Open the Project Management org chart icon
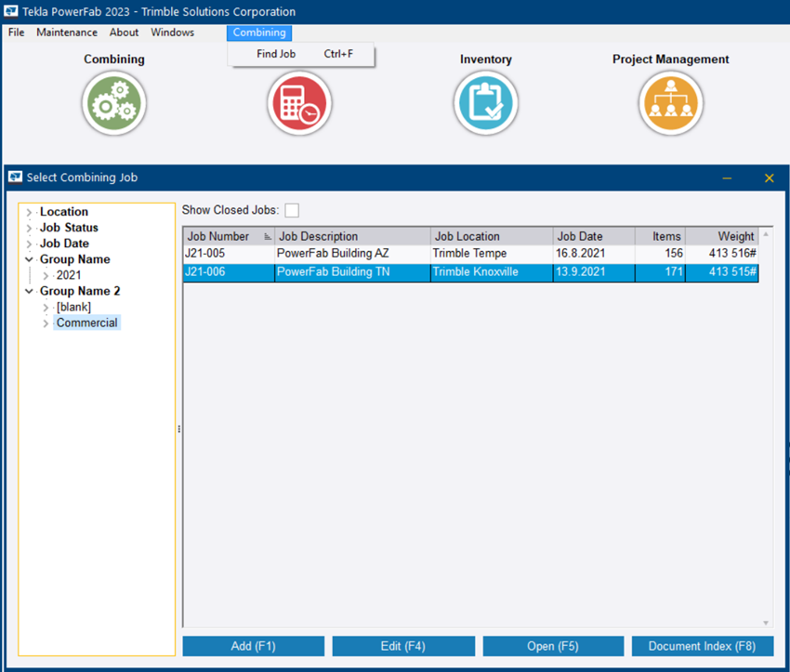The height and width of the screenshot is (672, 790). pos(671,103)
